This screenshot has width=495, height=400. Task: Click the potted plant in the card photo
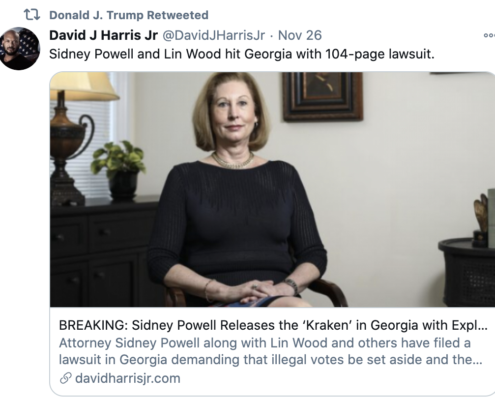click(119, 171)
